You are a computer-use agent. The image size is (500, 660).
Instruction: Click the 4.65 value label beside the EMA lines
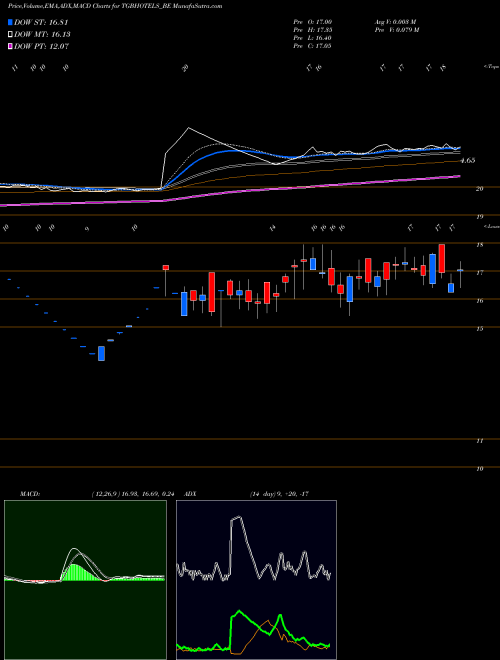[468, 161]
